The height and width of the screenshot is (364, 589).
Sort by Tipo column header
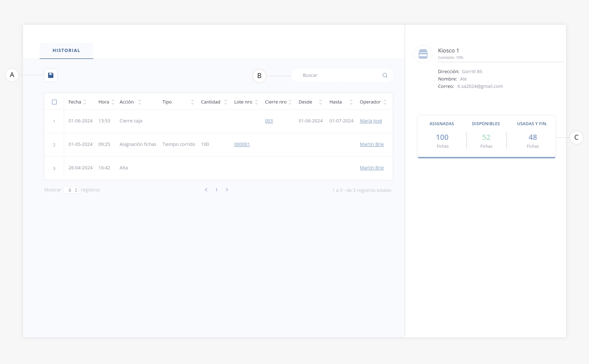(x=167, y=102)
